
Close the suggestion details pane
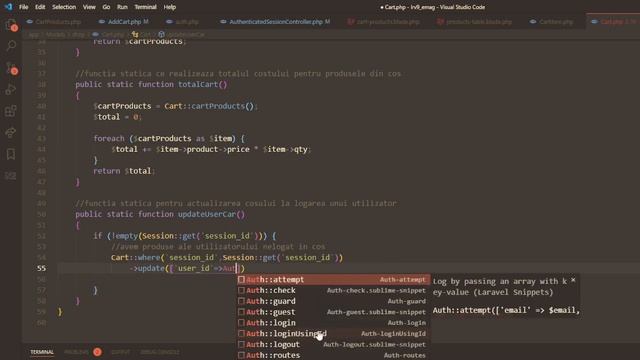pos(573,280)
